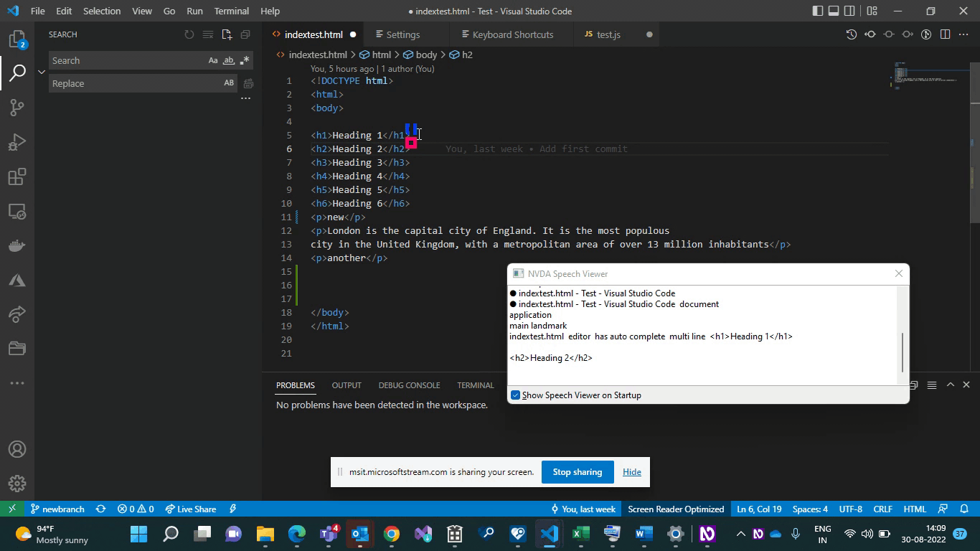Show additional views via activity bar ellipsis
This screenshot has height=551, width=980.
click(x=17, y=383)
